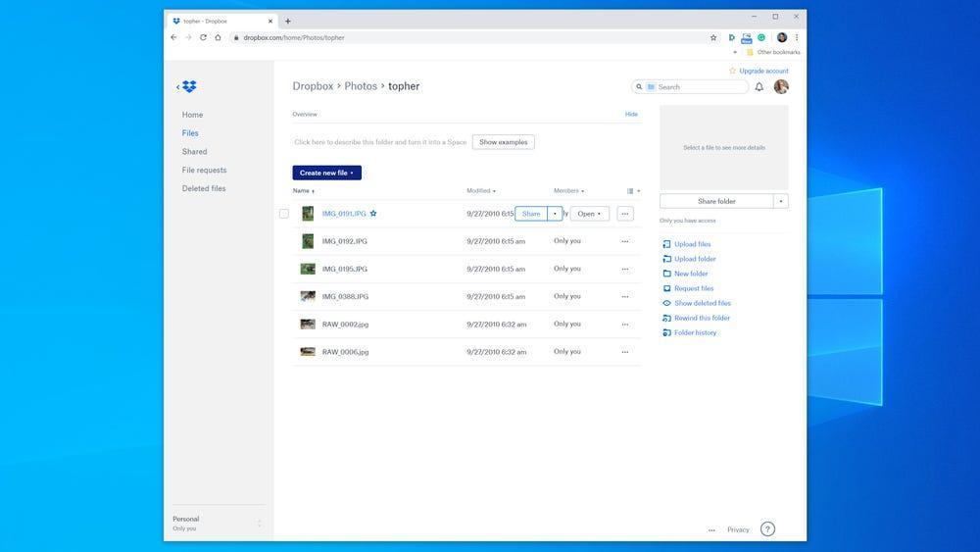The width and height of the screenshot is (980, 552).
Task: Go to the browser home page icon
Action: [x=218, y=37]
